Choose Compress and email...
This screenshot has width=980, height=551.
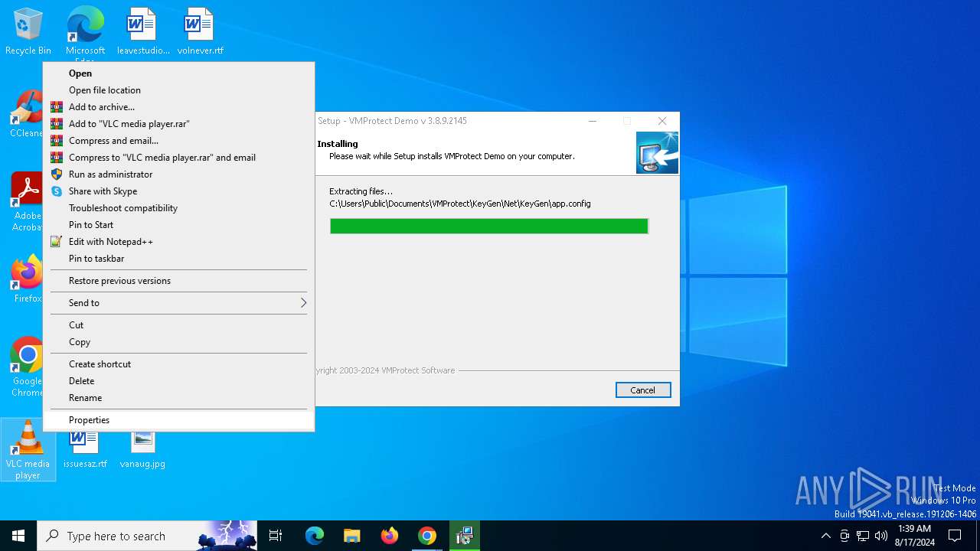pyautogui.click(x=178, y=141)
